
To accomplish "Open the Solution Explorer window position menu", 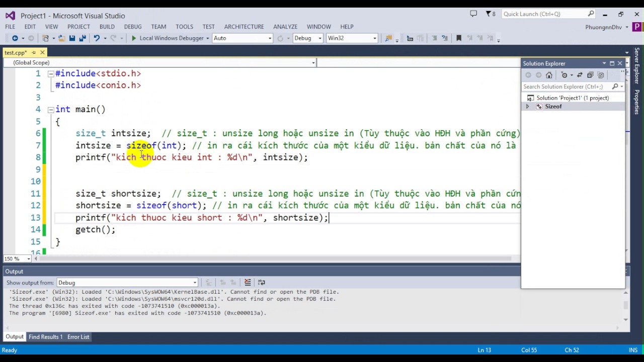I will 604,63.
